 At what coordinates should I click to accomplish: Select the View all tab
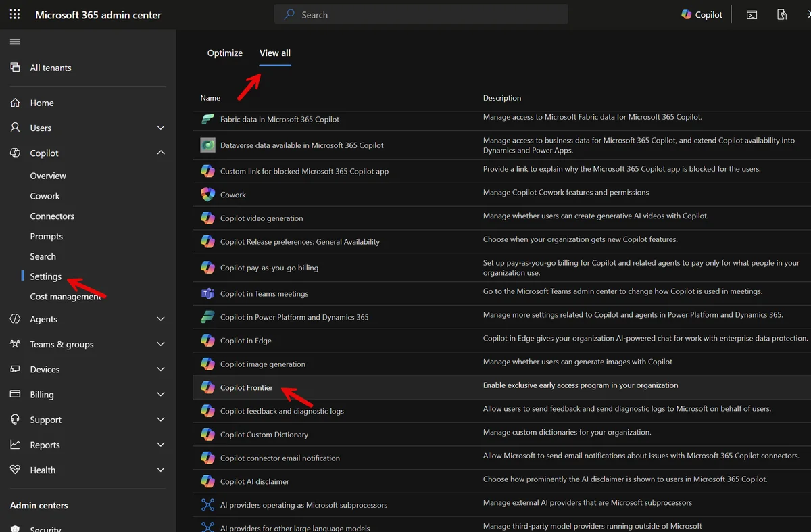pos(275,53)
